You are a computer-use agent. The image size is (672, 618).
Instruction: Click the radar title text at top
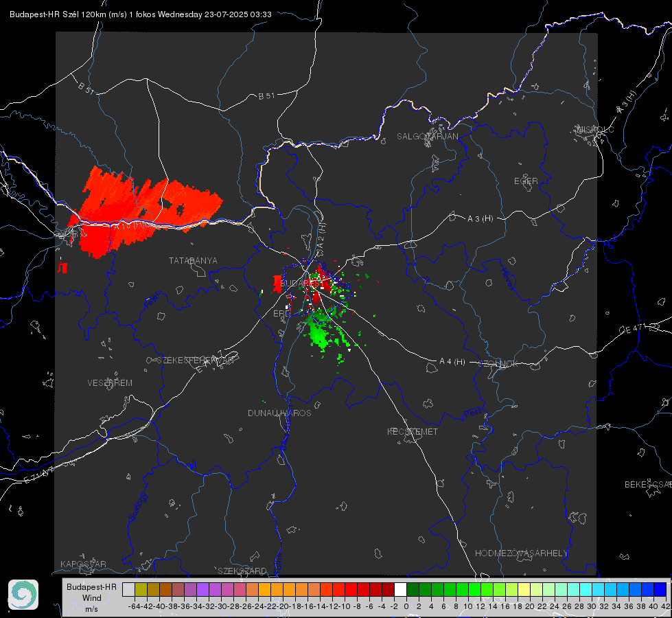(141, 14)
